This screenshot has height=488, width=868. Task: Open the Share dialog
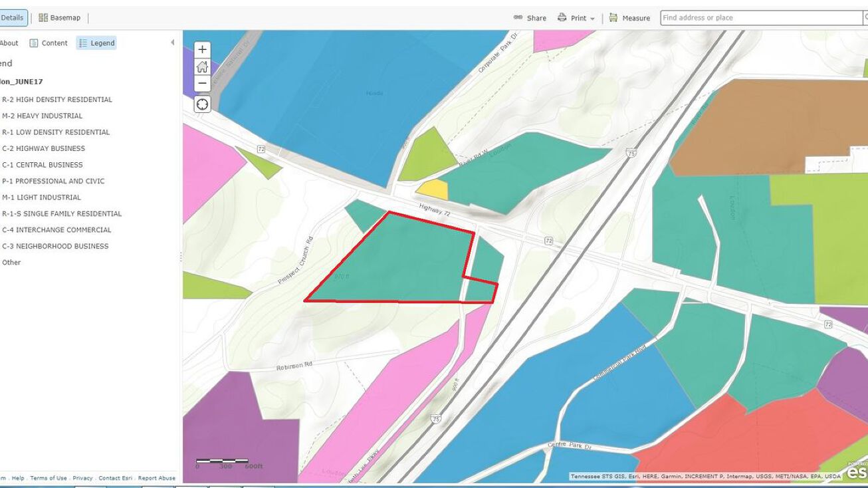[x=530, y=18]
